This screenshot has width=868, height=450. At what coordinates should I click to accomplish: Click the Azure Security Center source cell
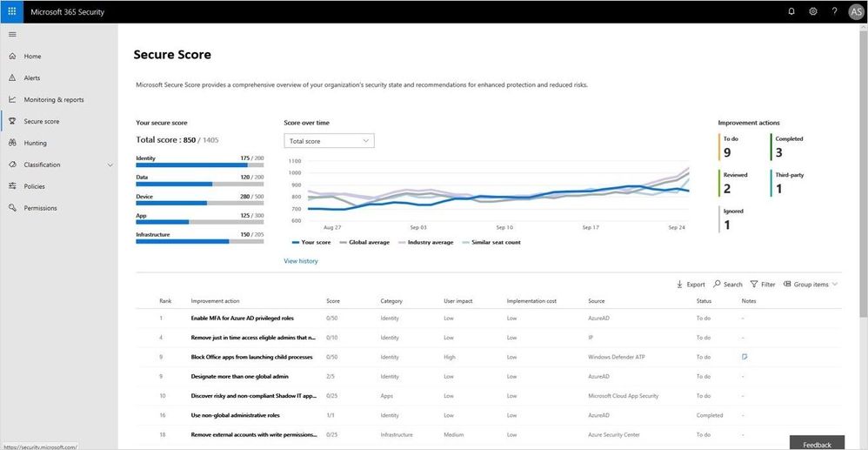[x=614, y=434]
